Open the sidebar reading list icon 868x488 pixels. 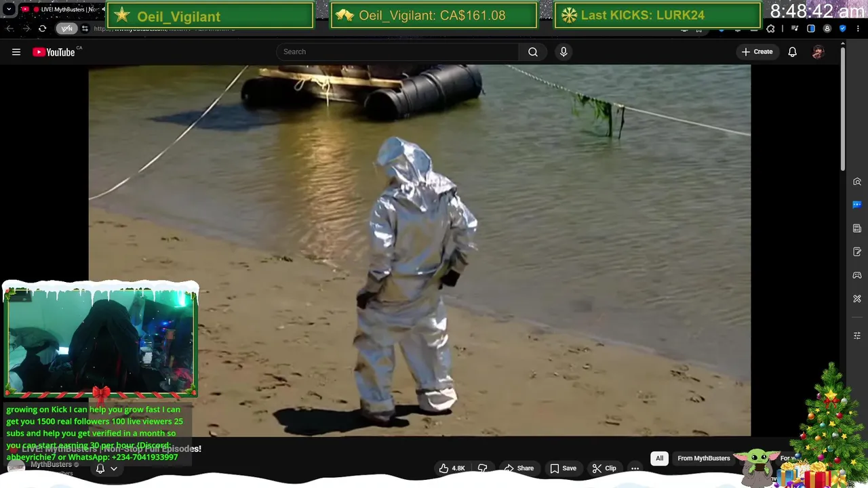coord(857,228)
